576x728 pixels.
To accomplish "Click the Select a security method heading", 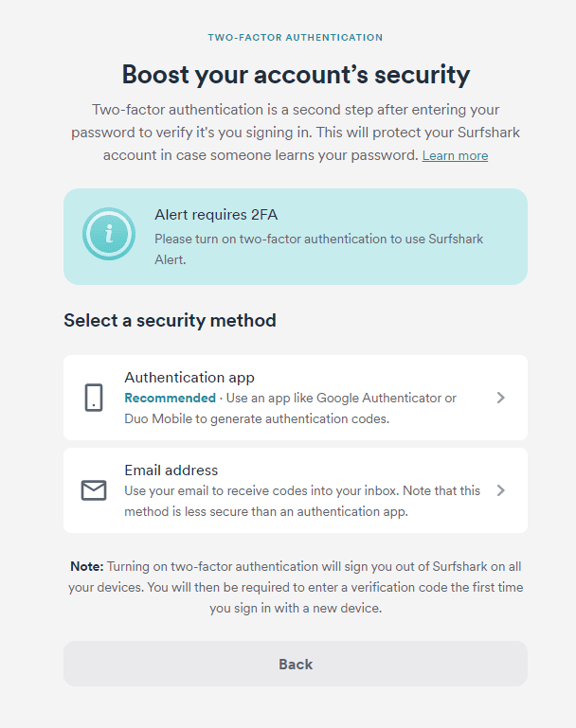I will [170, 320].
